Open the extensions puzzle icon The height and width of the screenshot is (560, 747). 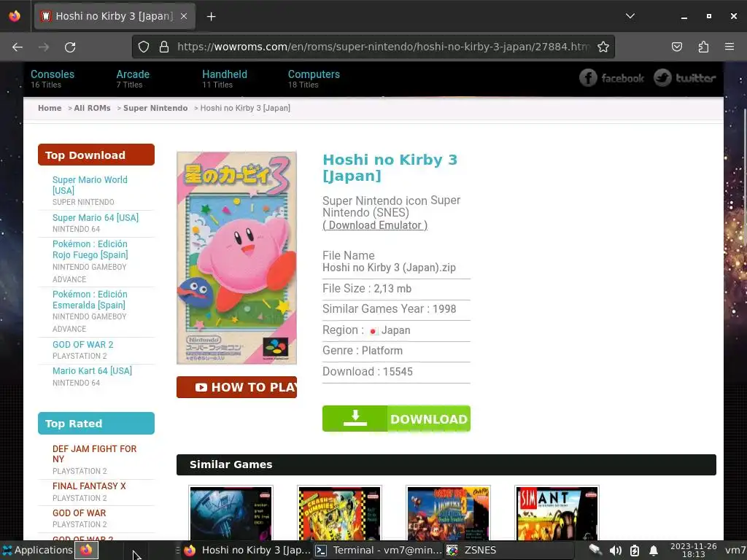(x=703, y=47)
